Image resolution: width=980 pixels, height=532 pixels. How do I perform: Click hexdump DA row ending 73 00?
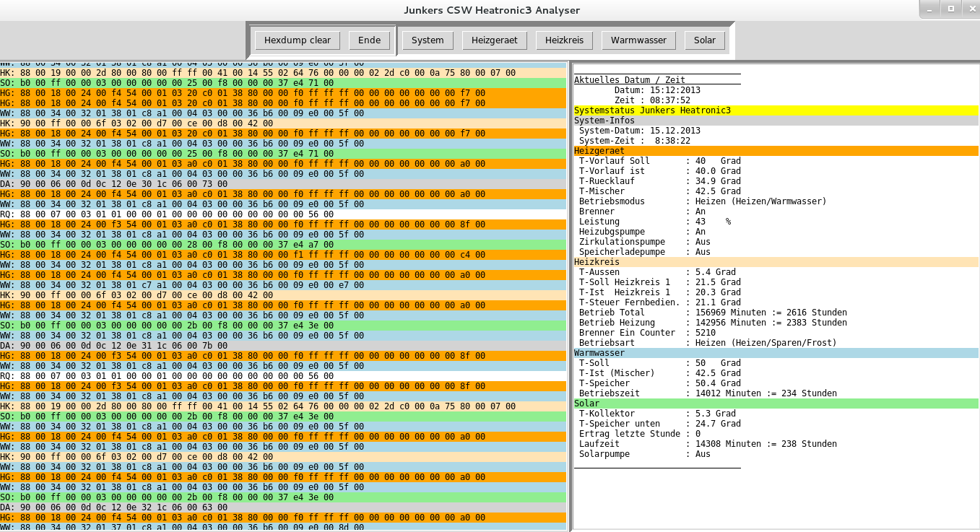[x=283, y=184]
